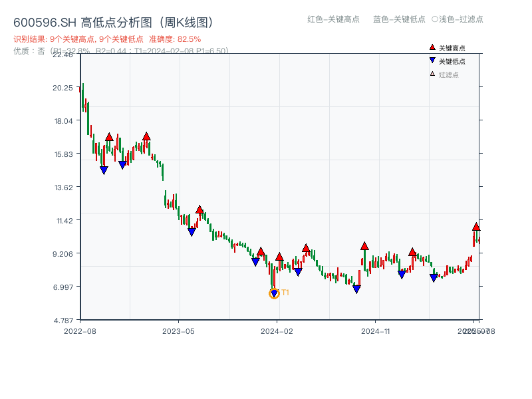Viewport: 532px width, 399px height.
Task: Click the T1 text label beside circle
Action: (x=285, y=293)
